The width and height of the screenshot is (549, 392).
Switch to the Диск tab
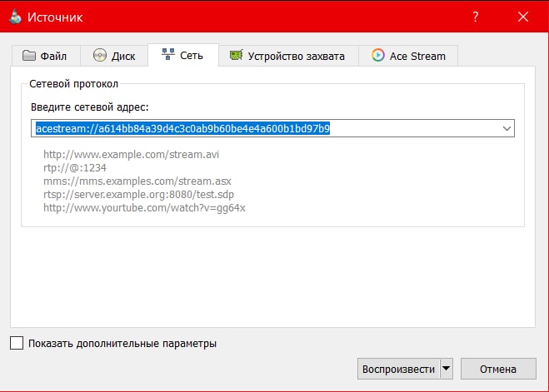[x=114, y=56]
